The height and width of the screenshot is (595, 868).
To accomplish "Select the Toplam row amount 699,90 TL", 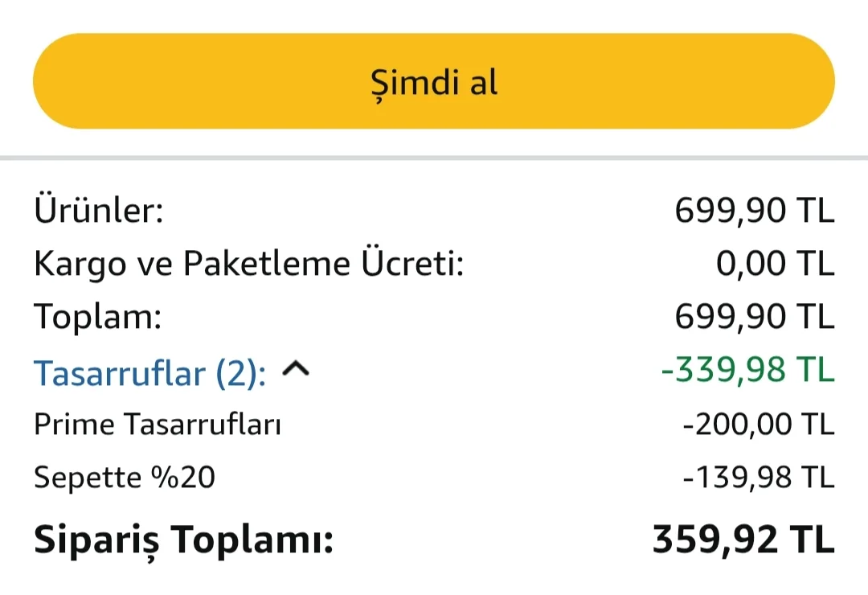I will coord(754,317).
